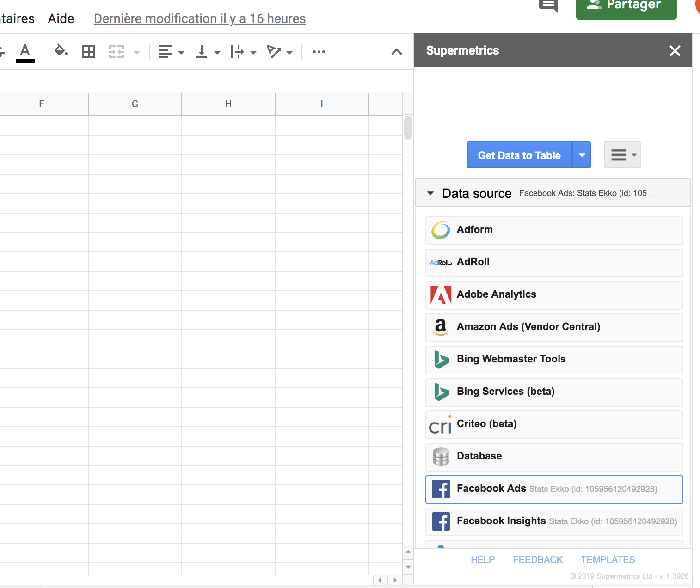700x588 pixels.
Task: Select column G header
Action: tap(135, 104)
